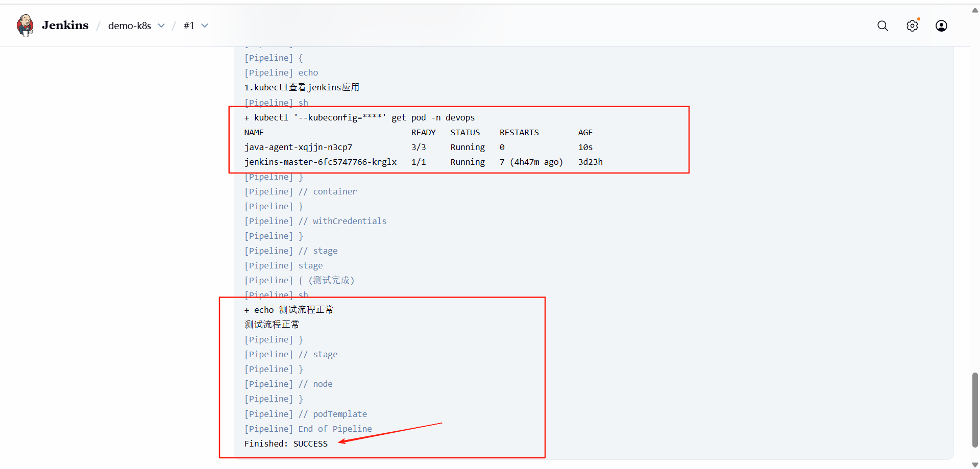Select the READY column header
This screenshot has width=980, height=469.
click(424, 132)
